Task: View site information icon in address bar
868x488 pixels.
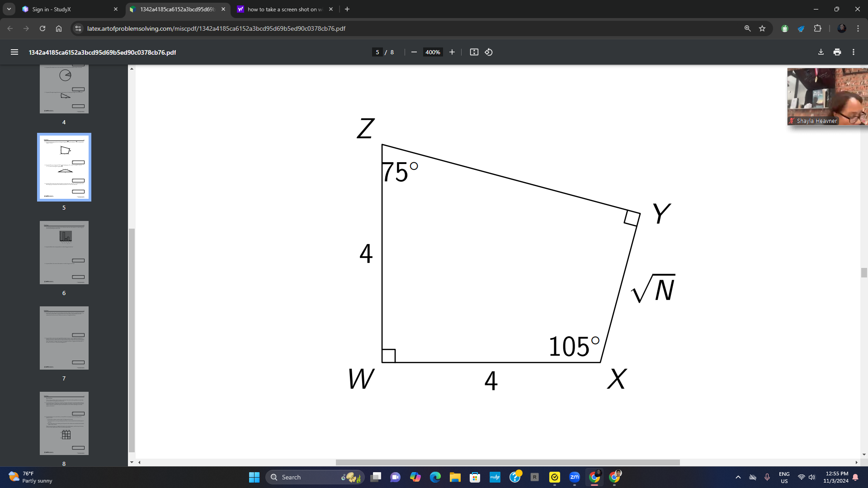Action: (78, 28)
